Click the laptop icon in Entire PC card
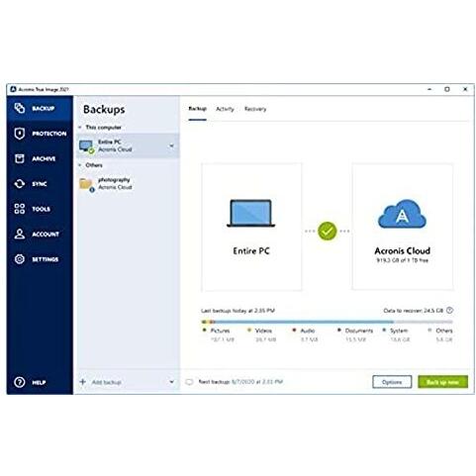 (251, 213)
